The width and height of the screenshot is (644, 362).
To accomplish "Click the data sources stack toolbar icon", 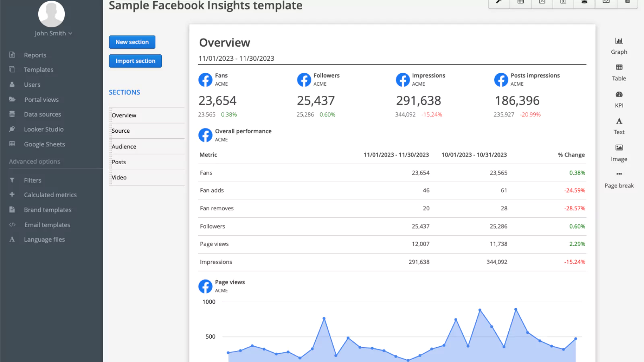I will click(584, 2).
